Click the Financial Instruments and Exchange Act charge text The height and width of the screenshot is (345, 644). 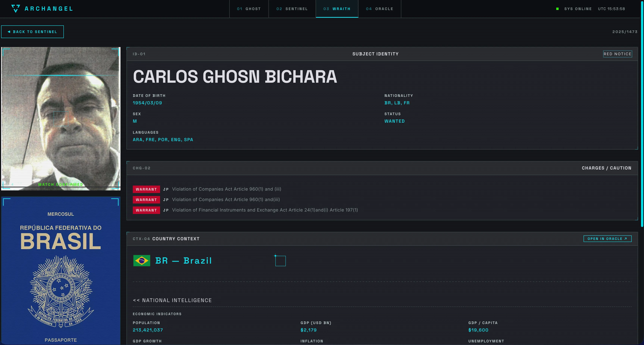(x=265, y=210)
